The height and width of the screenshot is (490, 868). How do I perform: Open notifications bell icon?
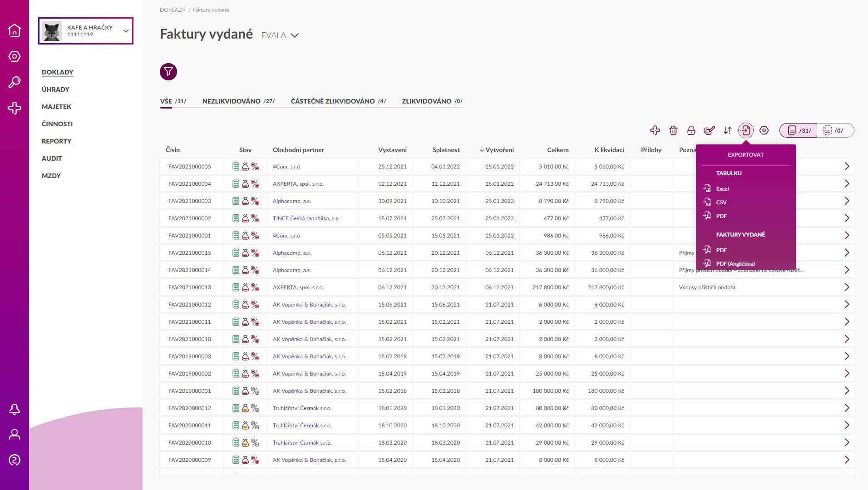click(x=15, y=409)
